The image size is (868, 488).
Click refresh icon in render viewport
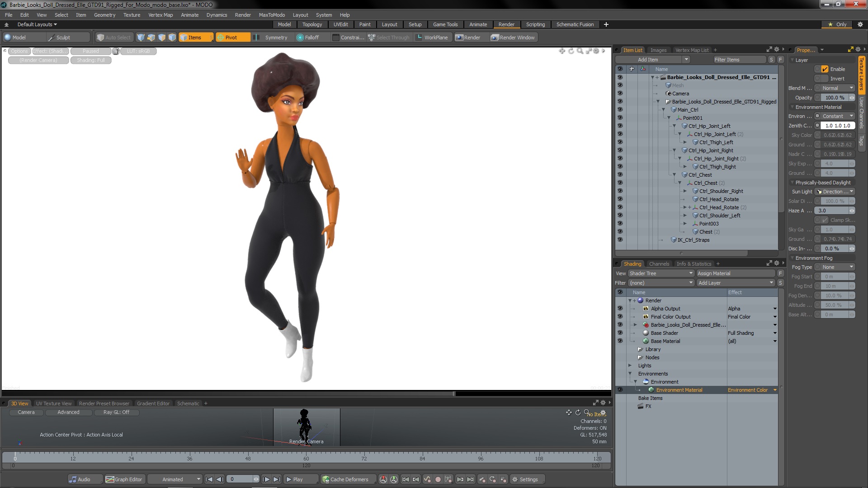pos(571,51)
